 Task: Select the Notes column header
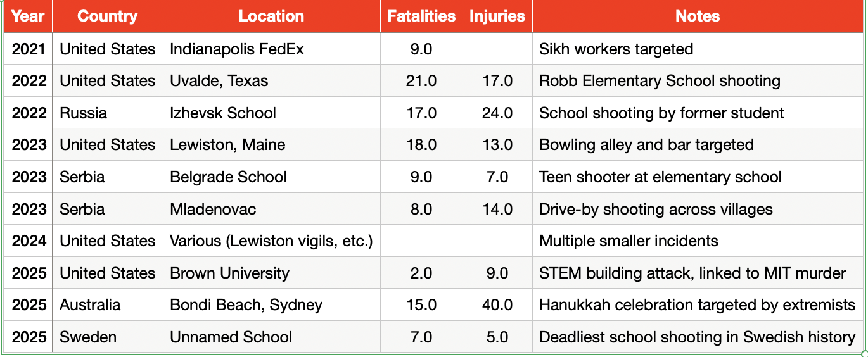click(x=698, y=16)
